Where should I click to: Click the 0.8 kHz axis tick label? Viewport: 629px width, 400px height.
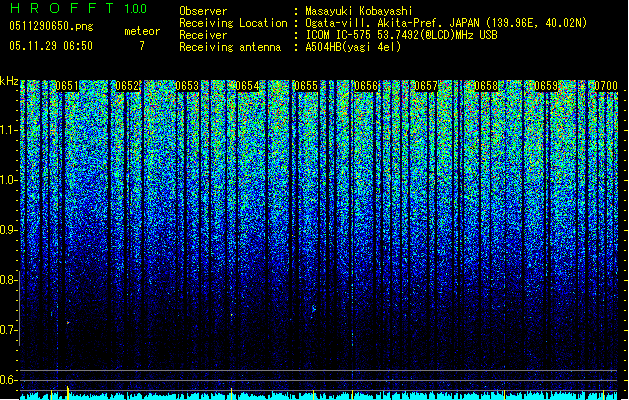point(9,280)
